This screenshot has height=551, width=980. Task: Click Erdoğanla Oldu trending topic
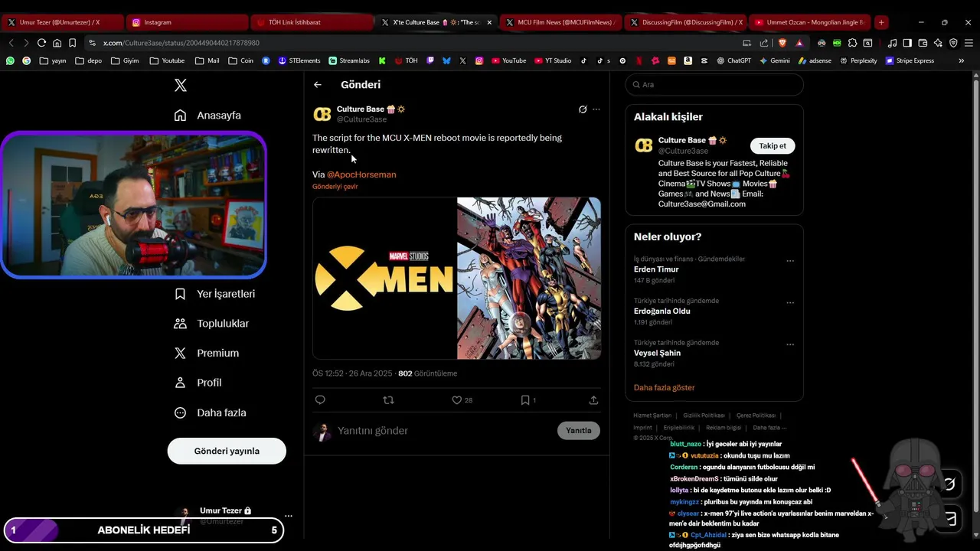pyautogui.click(x=662, y=311)
